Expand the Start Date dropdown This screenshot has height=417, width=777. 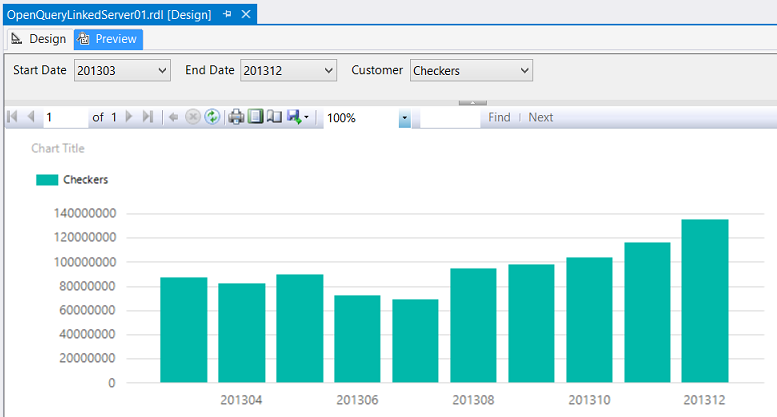click(164, 71)
